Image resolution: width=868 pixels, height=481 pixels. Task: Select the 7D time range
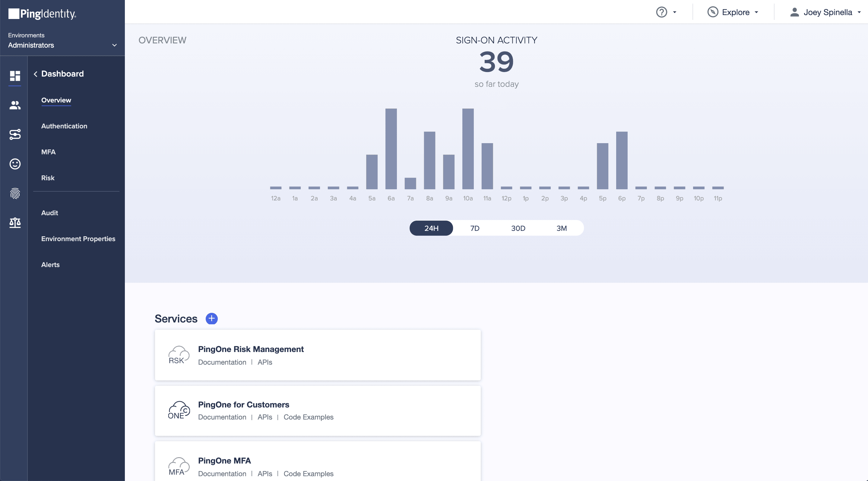[x=475, y=228]
